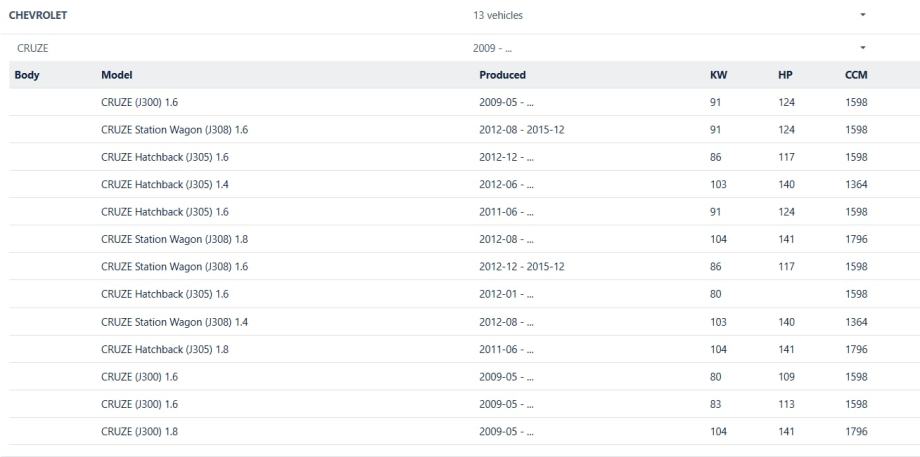Click HP 141 in Station Wagon 1.8 row
The width and height of the screenshot is (920, 457).
tap(786, 239)
